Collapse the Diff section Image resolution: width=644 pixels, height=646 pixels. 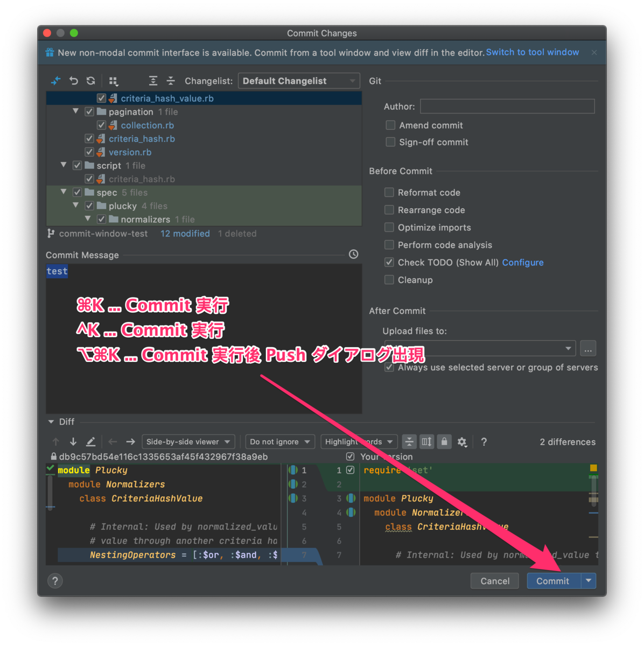(x=51, y=422)
